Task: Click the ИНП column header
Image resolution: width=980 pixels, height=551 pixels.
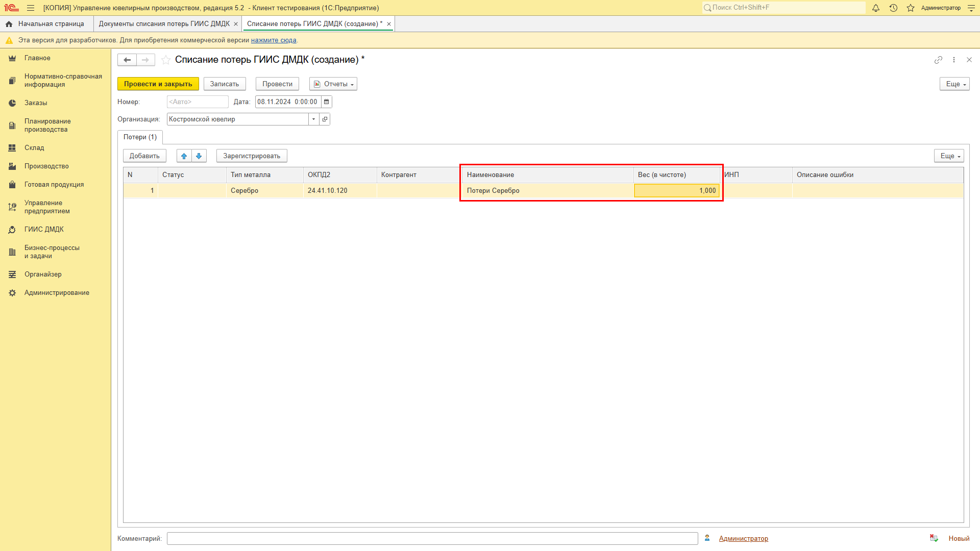Action: [756, 175]
